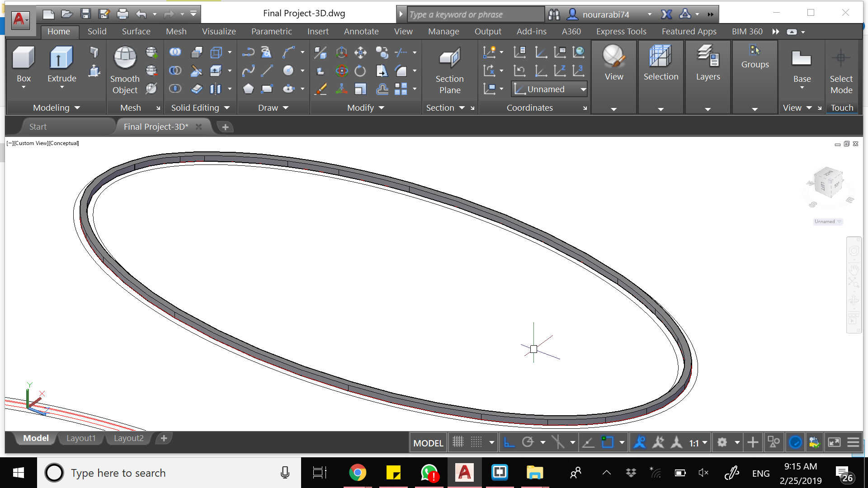868x488 pixels.
Task: Click the Save icon in quick access toolbar
Action: pos(85,14)
